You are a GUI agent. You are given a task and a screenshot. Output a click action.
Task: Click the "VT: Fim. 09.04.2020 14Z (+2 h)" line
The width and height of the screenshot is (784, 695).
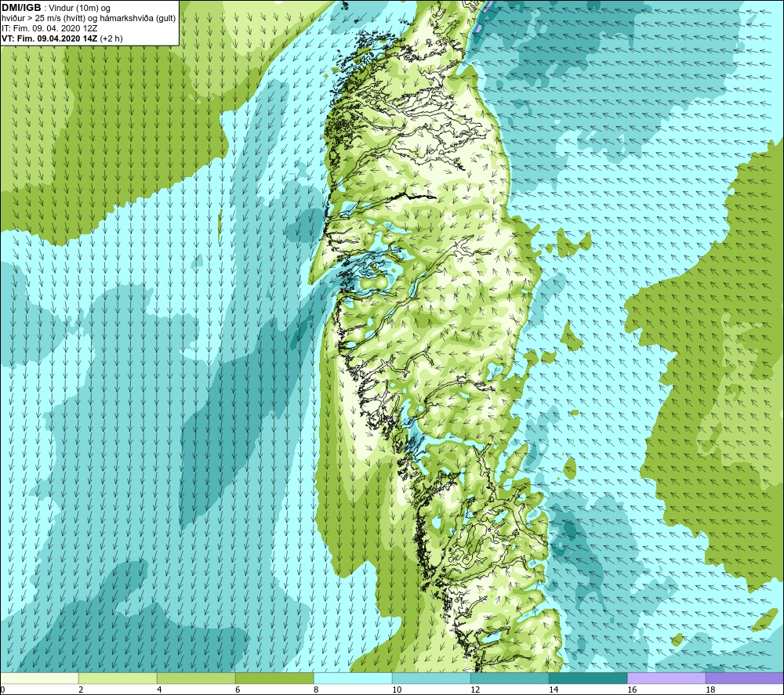62,38
